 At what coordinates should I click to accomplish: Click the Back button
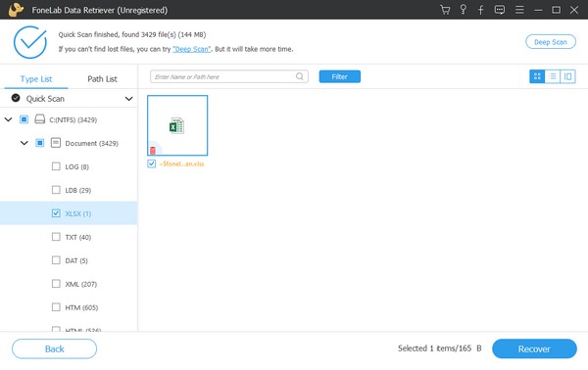pos(54,348)
